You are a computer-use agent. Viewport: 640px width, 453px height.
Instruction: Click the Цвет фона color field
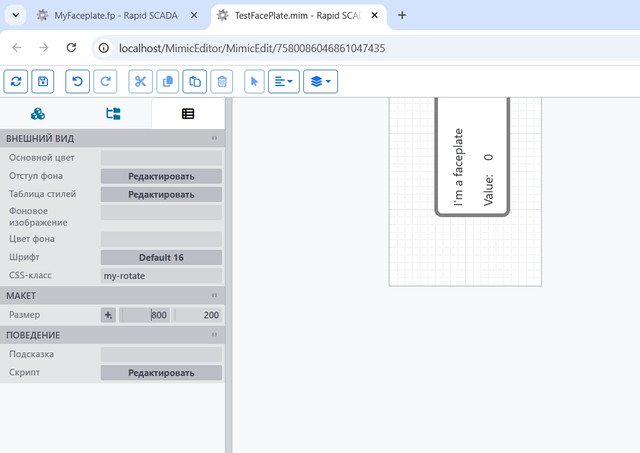(161, 239)
